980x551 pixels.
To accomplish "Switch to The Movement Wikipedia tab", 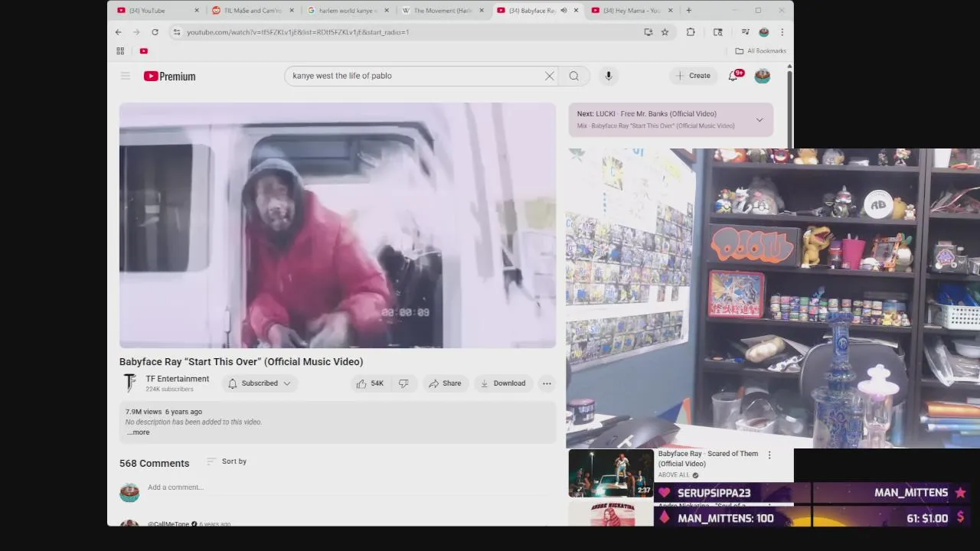I will (x=444, y=11).
